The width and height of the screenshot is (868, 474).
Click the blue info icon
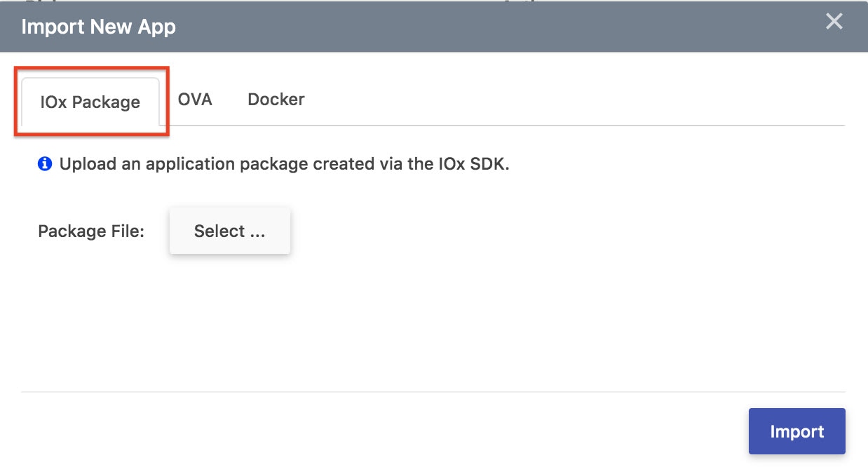(x=45, y=165)
